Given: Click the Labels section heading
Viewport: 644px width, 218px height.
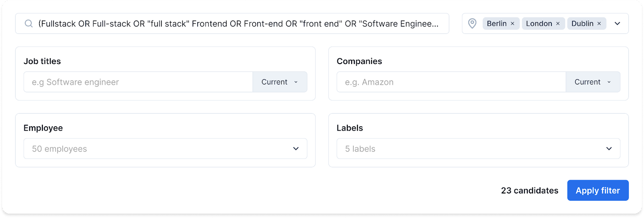Looking at the screenshot, I should [349, 128].
